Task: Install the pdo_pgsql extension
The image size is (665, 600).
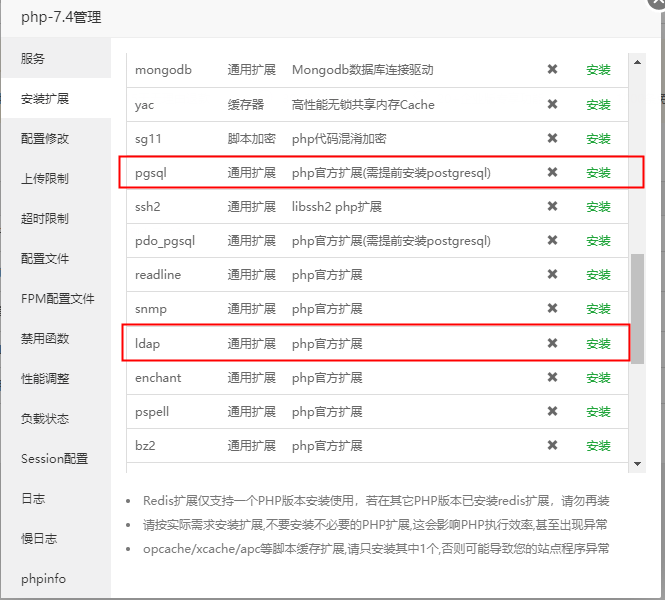Action: click(598, 241)
